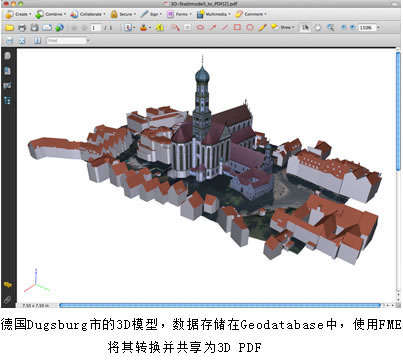Click the printer icon
Screen dimensions: 403x361
pos(22,28)
